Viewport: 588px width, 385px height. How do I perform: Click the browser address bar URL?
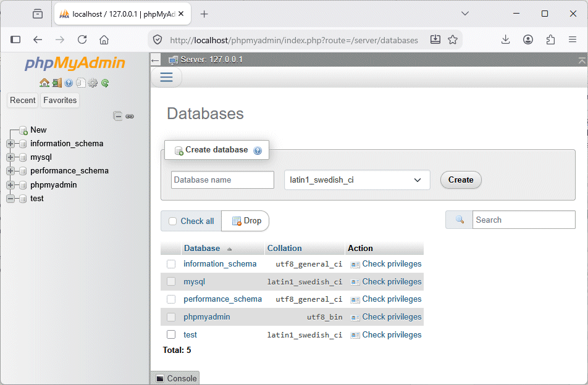click(x=294, y=40)
